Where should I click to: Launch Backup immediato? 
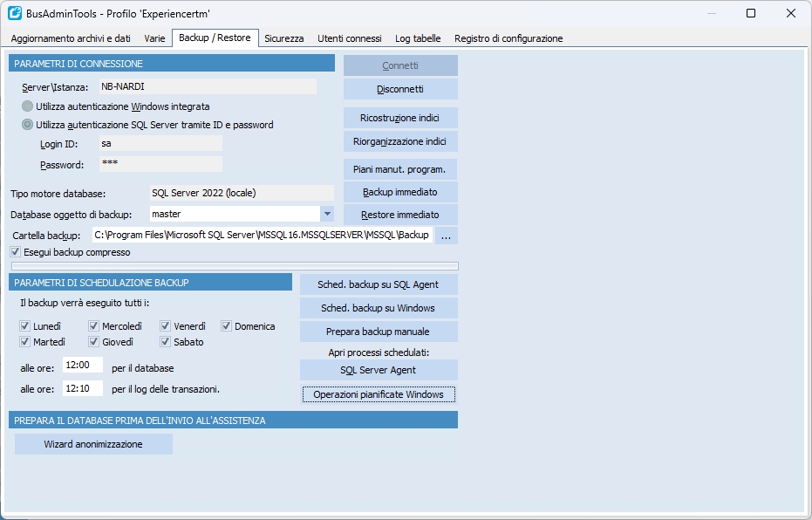(x=400, y=192)
